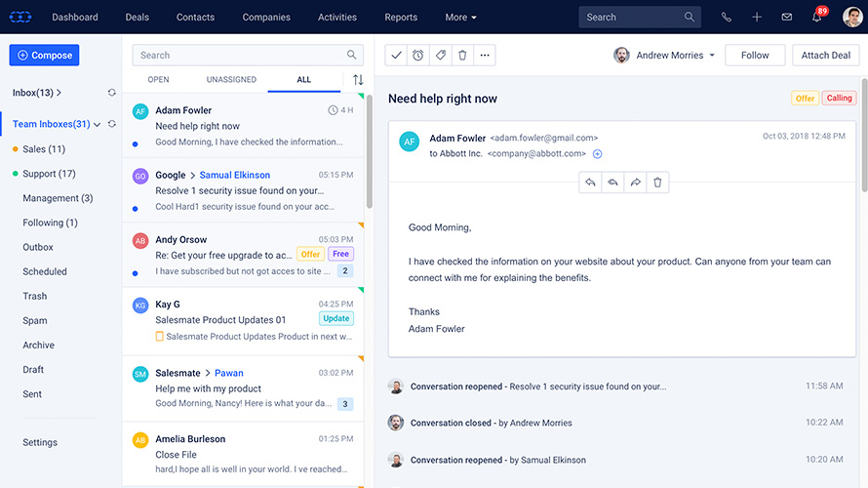The image size is (868, 488).
Task: Open the mail envelope icon in header
Action: tap(786, 18)
